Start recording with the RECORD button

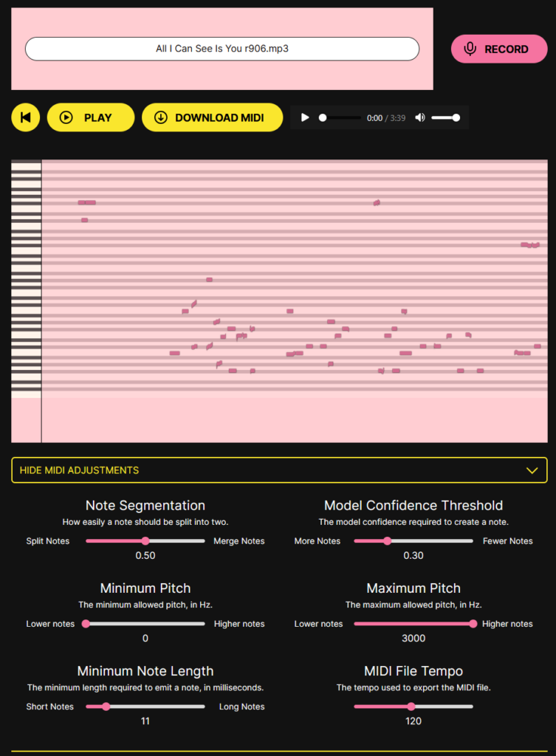point(499,49)
